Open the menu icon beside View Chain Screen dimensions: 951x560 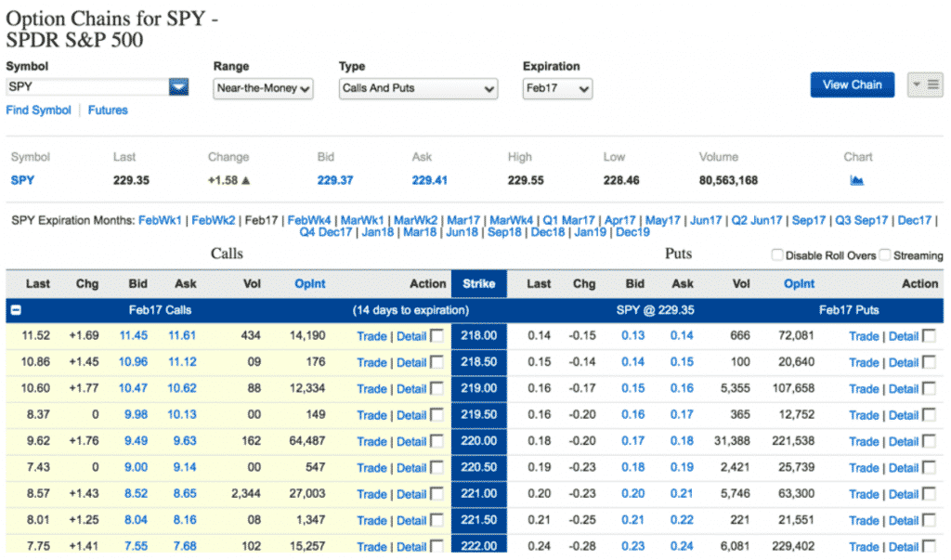pos(926,85)
